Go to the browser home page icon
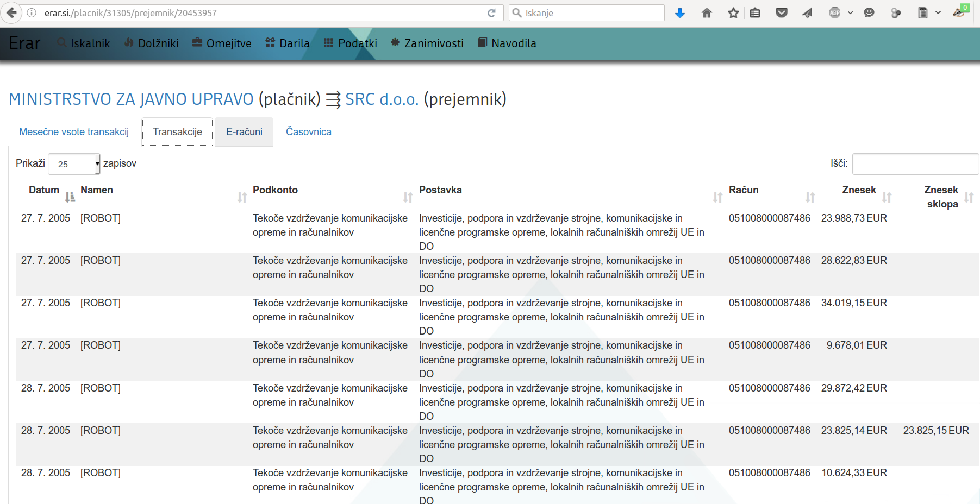The width and height of the screenshot is (980, 504). coord(707,13)
